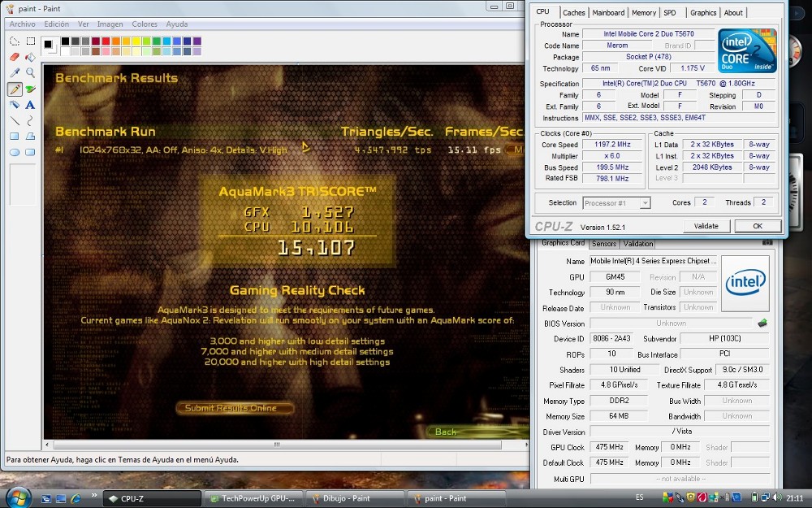
Task: Click the OK button in CPU-Z
Action: (758, 226)
